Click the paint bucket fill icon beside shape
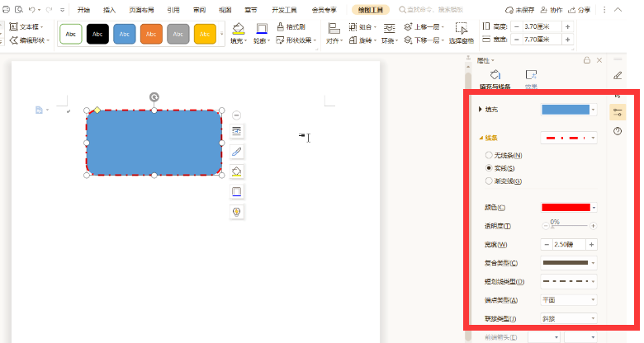Viewport: 644px width, 343px height. 237,171
